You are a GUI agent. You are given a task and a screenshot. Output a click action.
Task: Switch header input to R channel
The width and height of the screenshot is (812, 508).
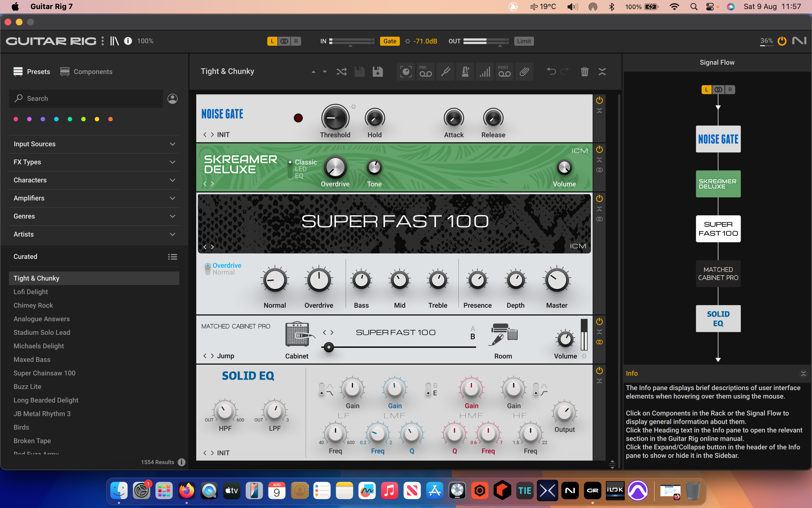[296, 41]
